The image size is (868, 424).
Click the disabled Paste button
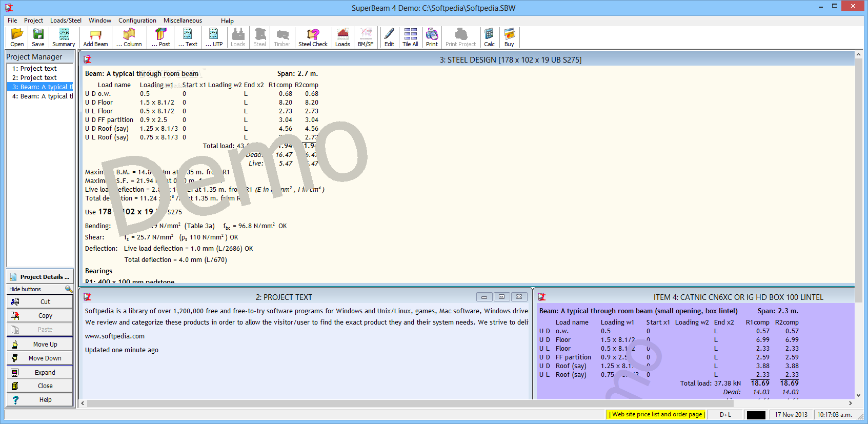coord(40,330)
